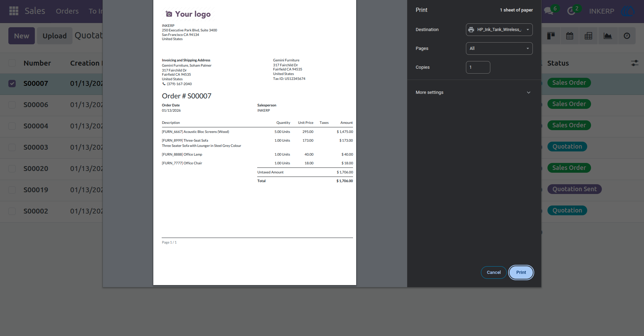644x336 pixels.
Task: Check the S00019 row checkbox
Action: 12,190
